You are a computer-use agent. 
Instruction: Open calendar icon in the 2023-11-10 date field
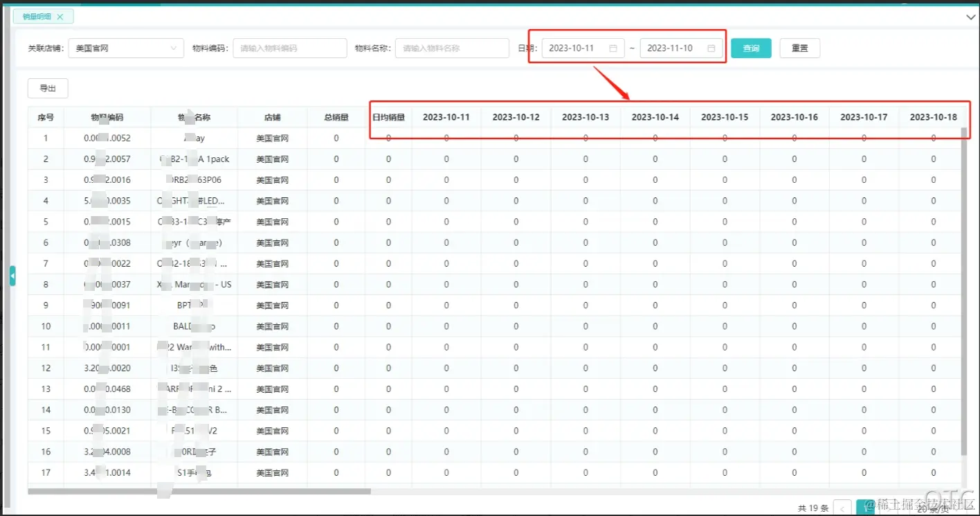pyautogui.click(x=711, y=48)
